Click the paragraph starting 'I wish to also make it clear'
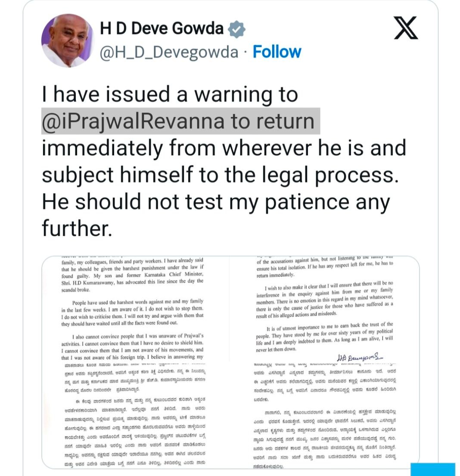Screen dimensions: 460x476 [324, 299]
